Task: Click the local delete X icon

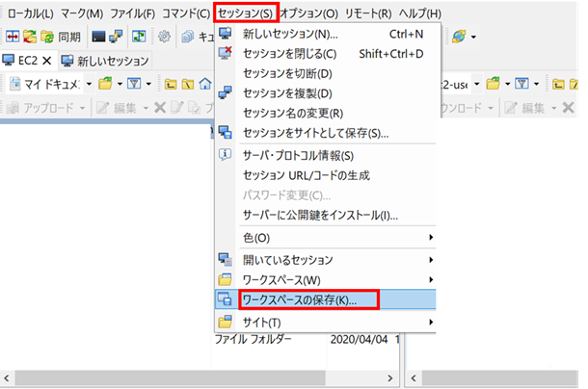Action: point(160,108)
